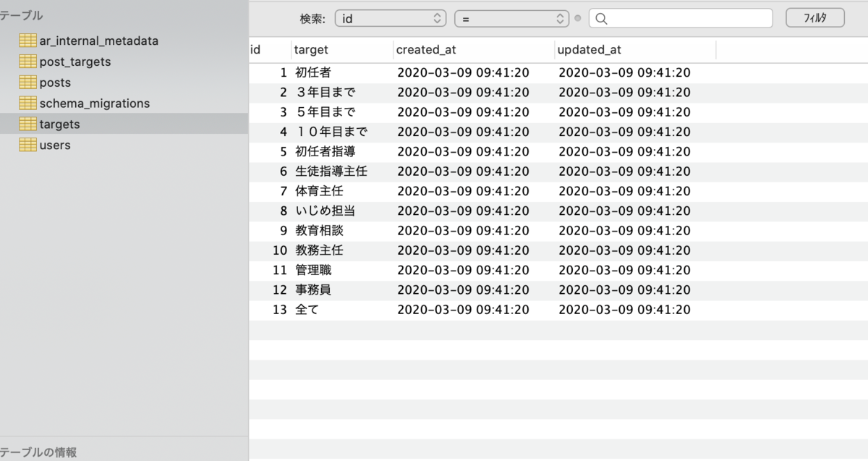
Task: Select the target cell 事務員
Action: point(313,290)
